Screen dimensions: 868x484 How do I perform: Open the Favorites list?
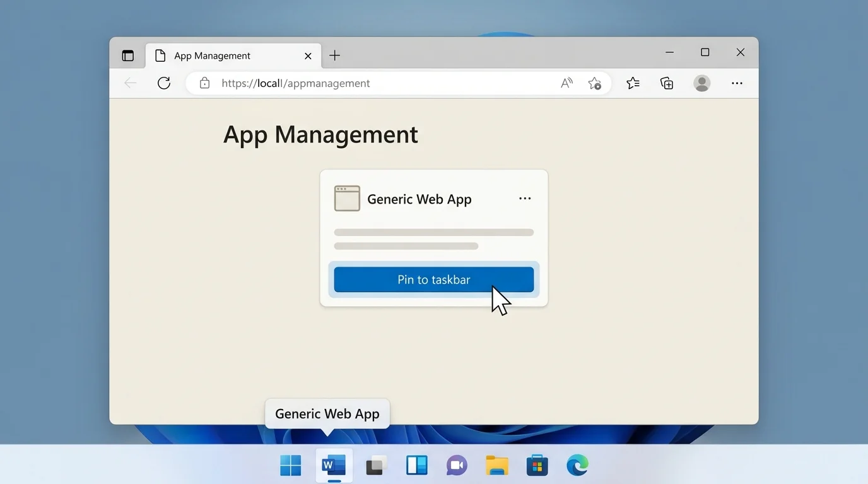tap(633, 83)
